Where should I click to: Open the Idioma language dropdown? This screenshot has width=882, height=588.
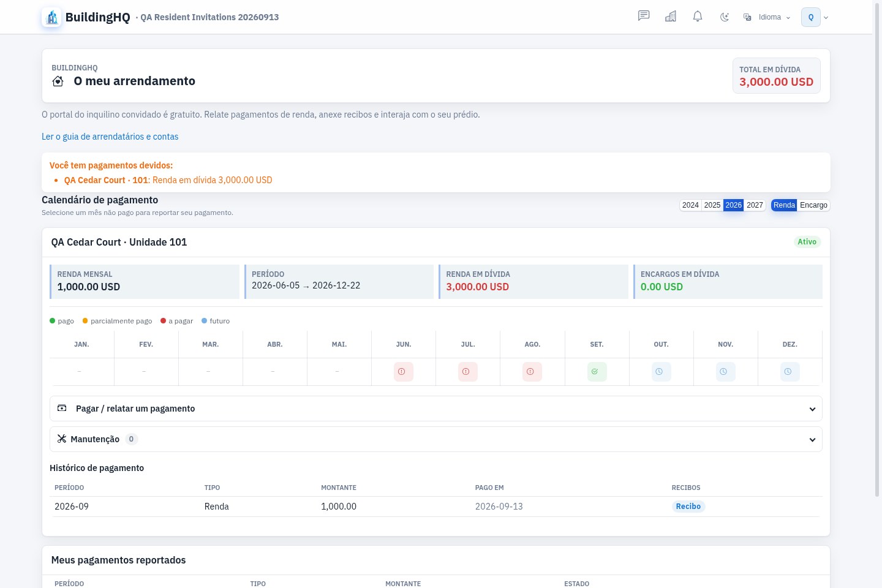[767, 17]
